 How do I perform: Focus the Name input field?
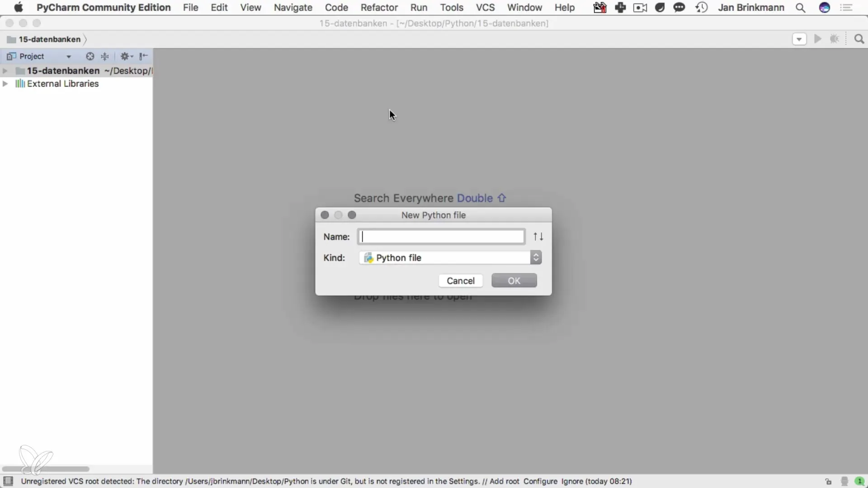tap(441, 237)
